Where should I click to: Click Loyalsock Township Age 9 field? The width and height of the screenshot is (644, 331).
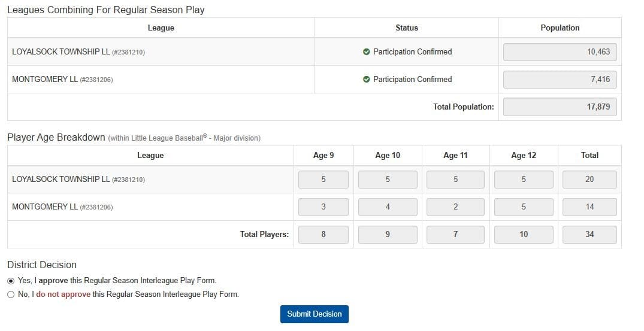tap(323, 180)
